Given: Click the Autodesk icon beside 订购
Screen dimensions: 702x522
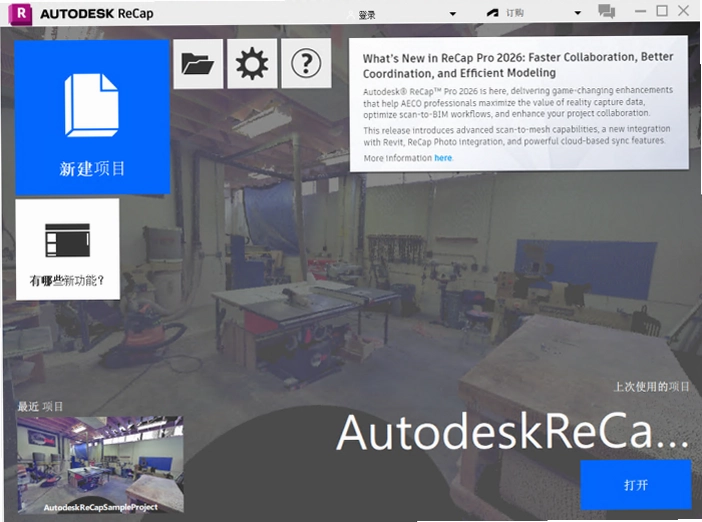Looking at the screenshot, I should (x=492, y=13).
